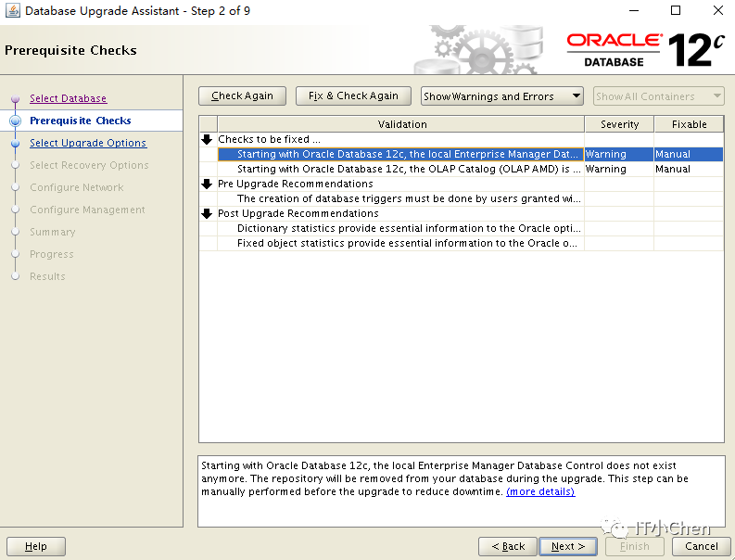Click the description text box
735x560 pixels.
click(462, 491)
